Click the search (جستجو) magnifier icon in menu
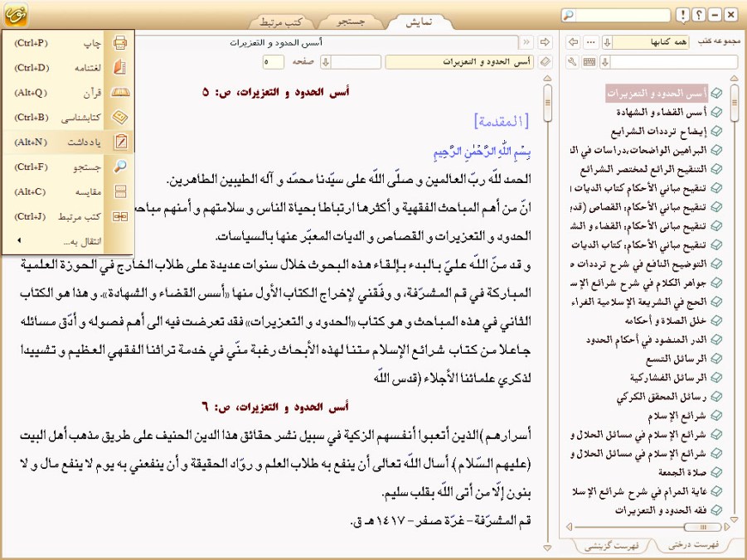The height and width of the screenshot is (560, 747). coord(120,167)
